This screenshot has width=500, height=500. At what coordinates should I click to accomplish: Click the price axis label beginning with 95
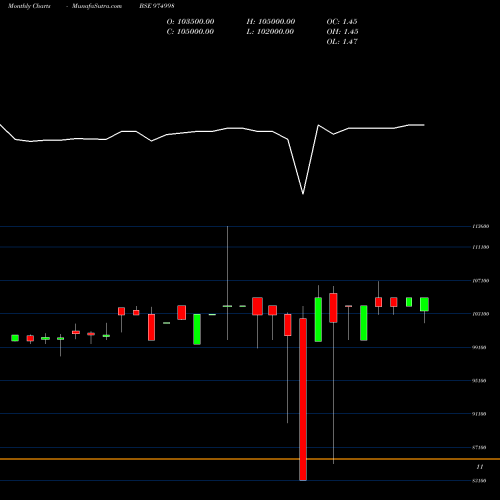(479, 381)
